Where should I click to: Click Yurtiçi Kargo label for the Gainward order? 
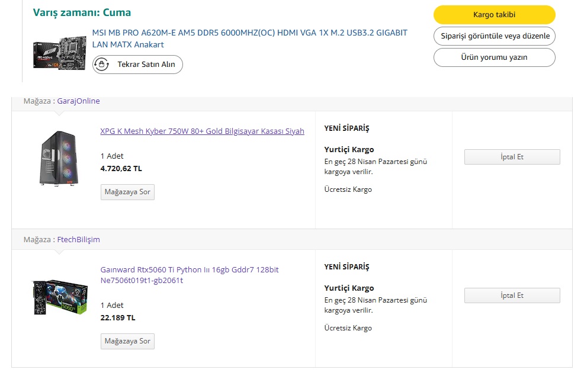click(x=349, y=288)
